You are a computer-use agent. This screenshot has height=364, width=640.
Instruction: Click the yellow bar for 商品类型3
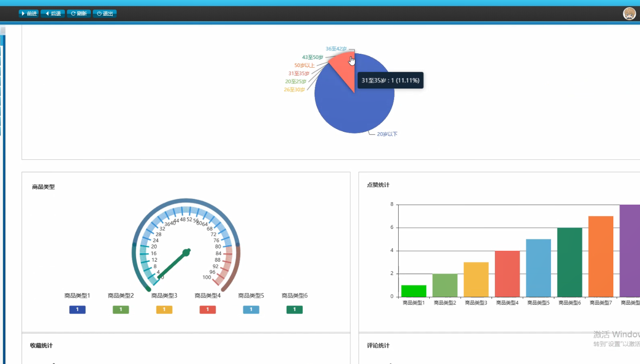click(x=476, y=280)
